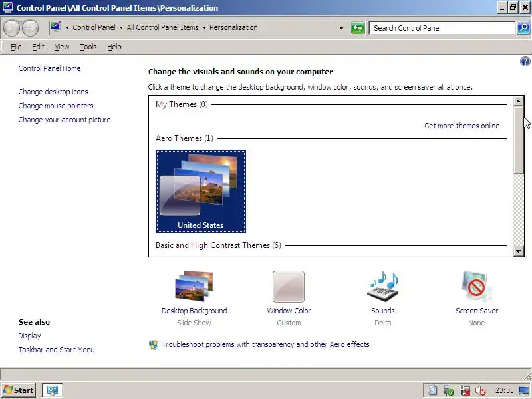The height and width of the screenshot is (399, 532).
Task: Click the Back navigation arrow
Action: click(12, 28)
